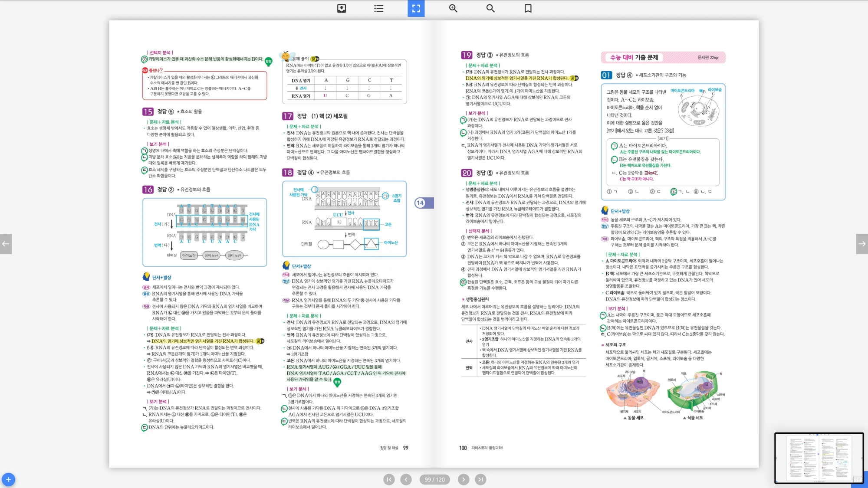Open the table of contents list icon
Screen dimensions: 868x488
pyautogui.click(x=379, y=8)
